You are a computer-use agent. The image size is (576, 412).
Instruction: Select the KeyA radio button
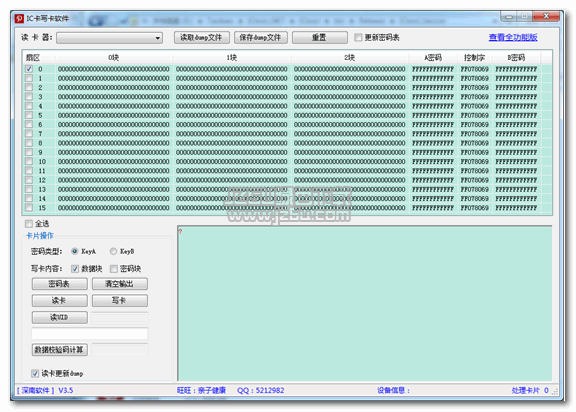(x=75, y=251)
